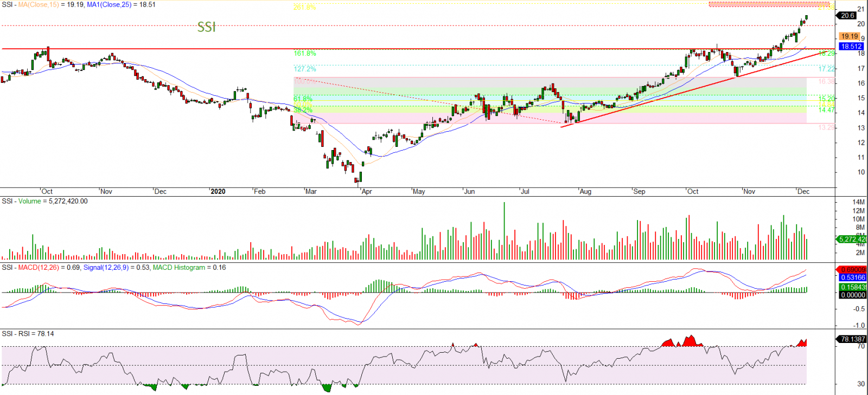Click the Sep month label on time axis

click(640, 191)
